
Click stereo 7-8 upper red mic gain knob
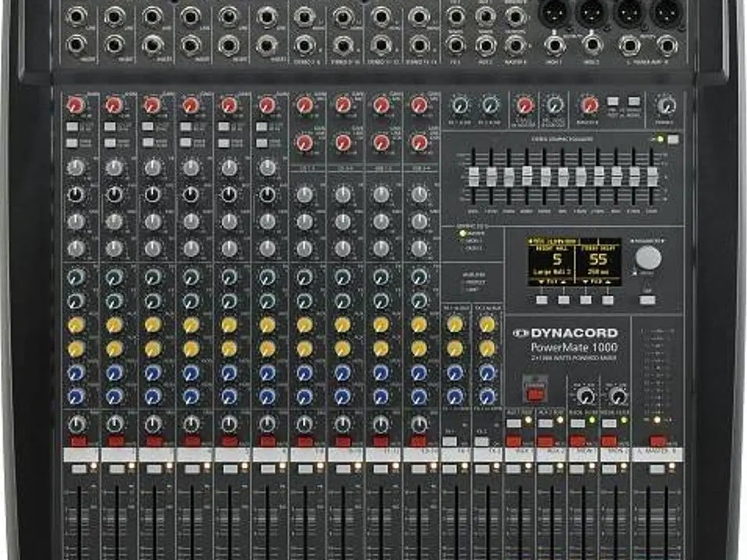point(305,106)
